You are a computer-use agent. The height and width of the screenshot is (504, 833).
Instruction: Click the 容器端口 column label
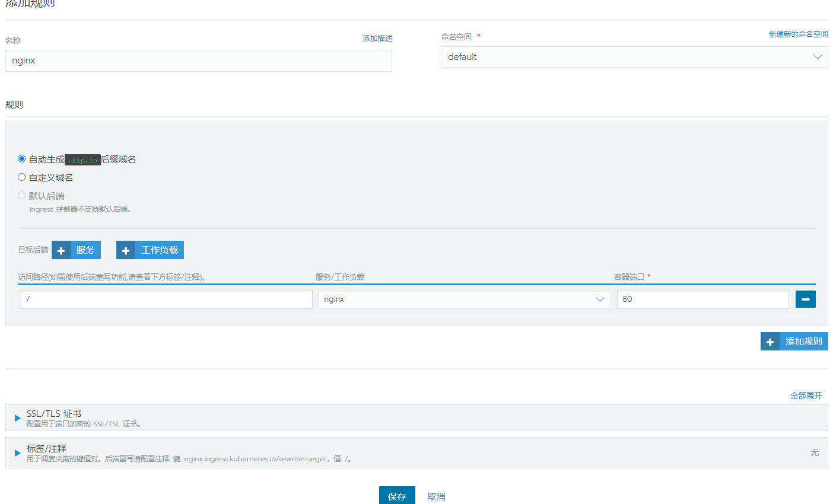click(x=629, y=277)
